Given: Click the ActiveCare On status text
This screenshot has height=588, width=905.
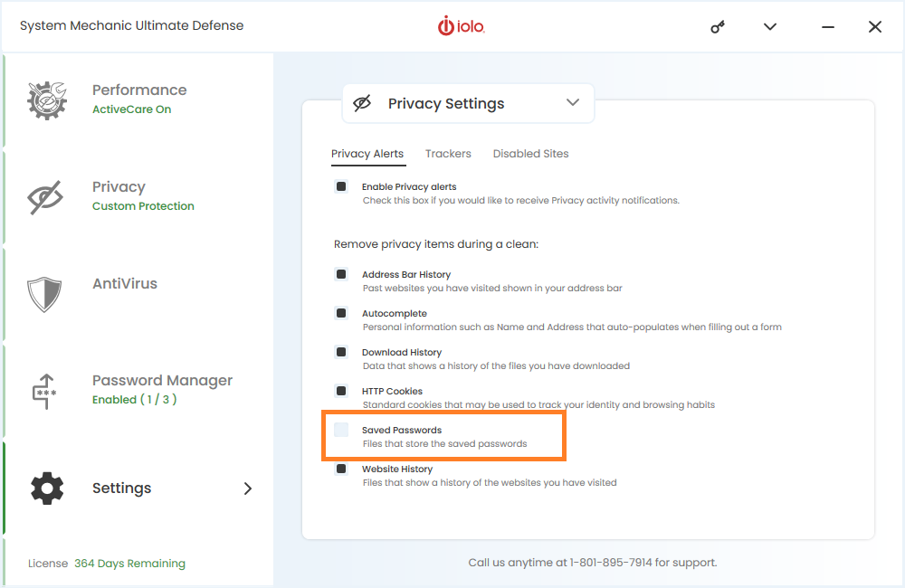Looking at the screenshot, I should click(131, 109).
